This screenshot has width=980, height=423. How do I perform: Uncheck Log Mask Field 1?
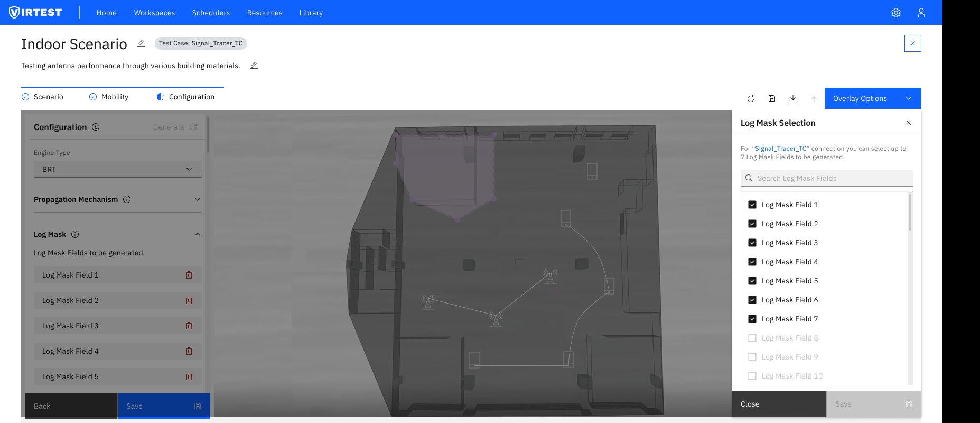pyautogui.click(x=752, y=205)
